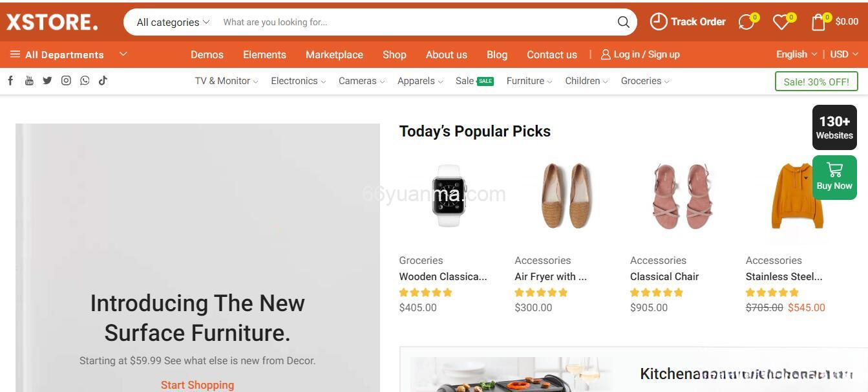Open the TikTok social icon
The width and height of the screenshot is (868, 392).
pyautogui.click(x=103, y=81)
